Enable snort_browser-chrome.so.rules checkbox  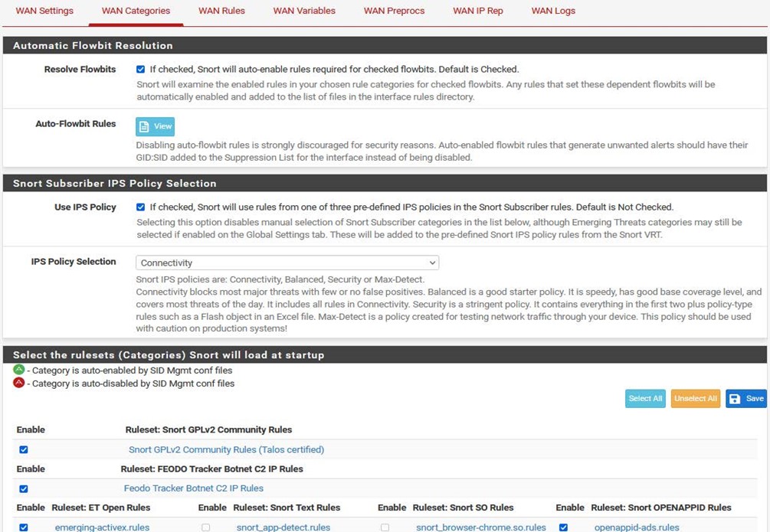click(x=385, y=527)
